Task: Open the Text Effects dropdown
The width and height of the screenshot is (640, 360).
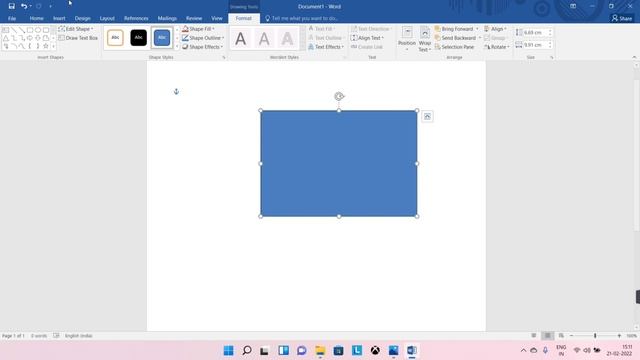Action: [326, 47]
